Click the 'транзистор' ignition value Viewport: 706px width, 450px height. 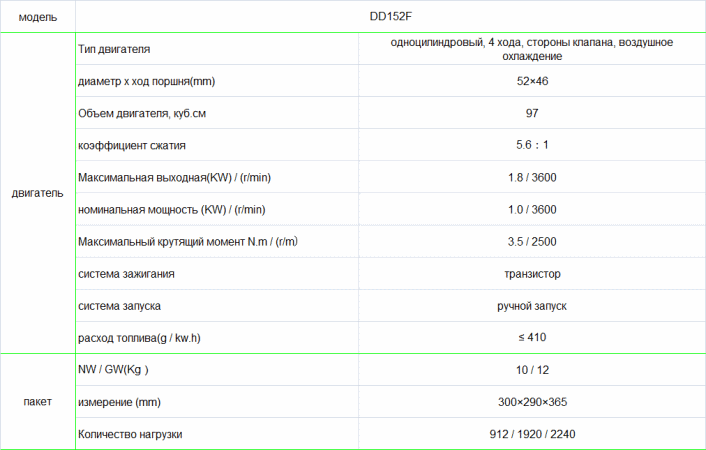tap(532, 273)
